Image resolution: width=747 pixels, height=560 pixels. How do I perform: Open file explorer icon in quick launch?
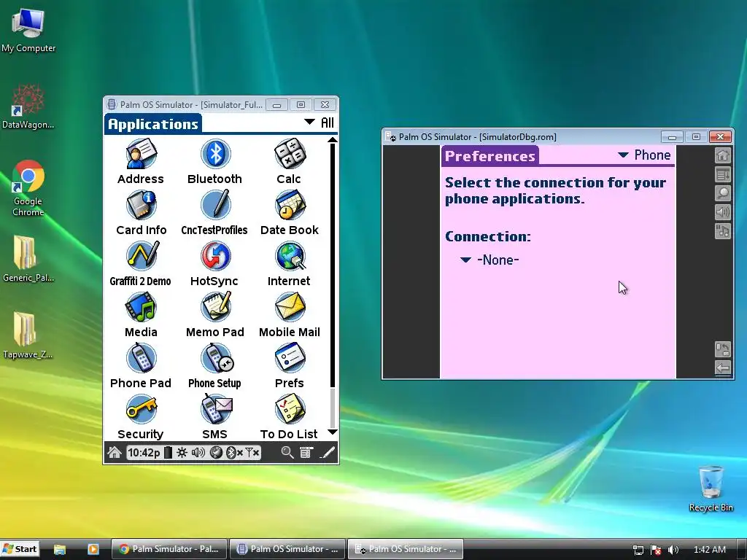tap(60, 549)
